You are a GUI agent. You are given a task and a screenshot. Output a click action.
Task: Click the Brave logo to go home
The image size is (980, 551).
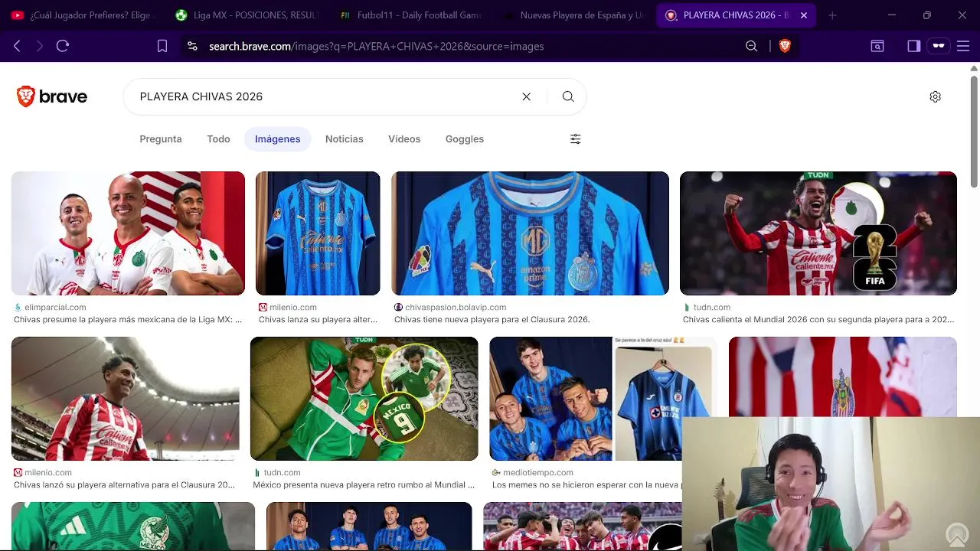point(52,96)
